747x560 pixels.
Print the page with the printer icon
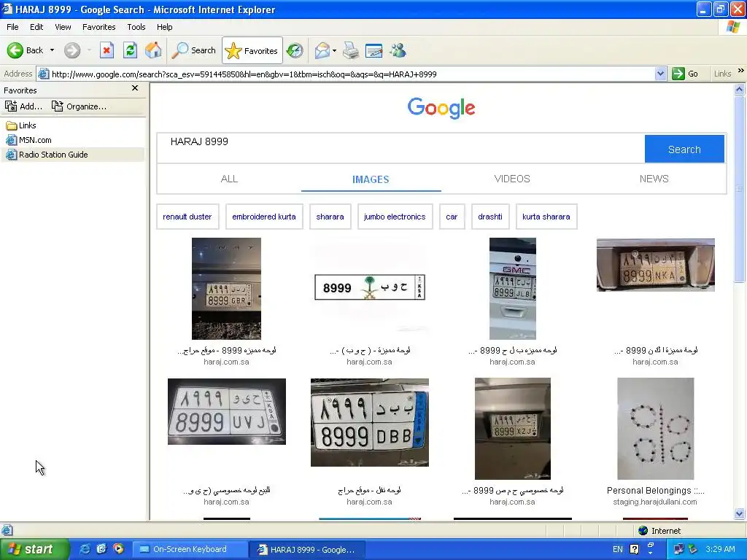coord(351,50)
